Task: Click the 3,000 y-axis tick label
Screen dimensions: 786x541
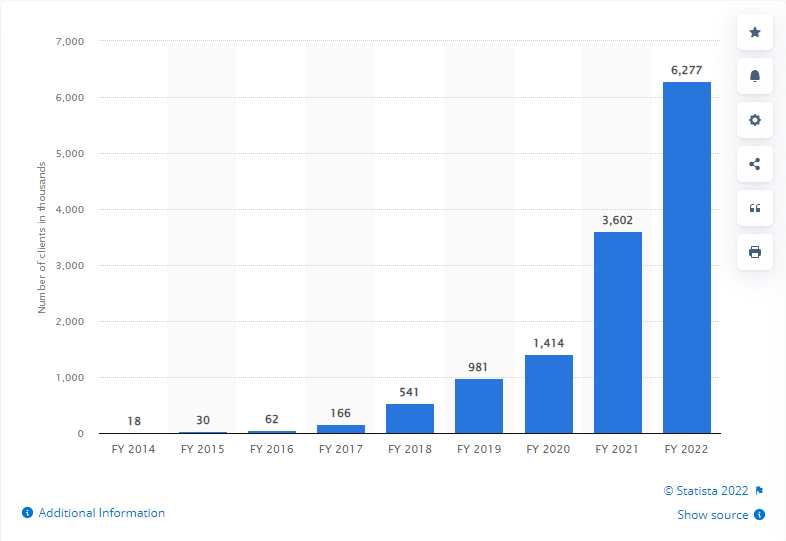Action: (70, 266)
